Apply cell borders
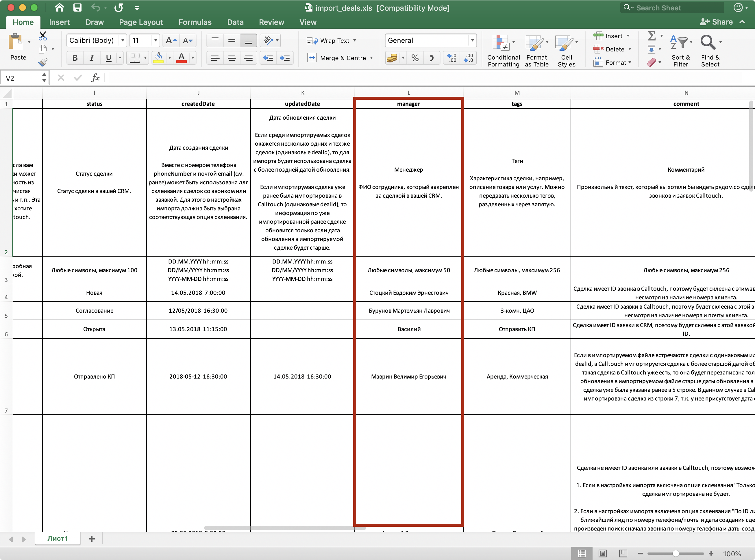This screenshot has height=560, width=755. click(135, 58)
